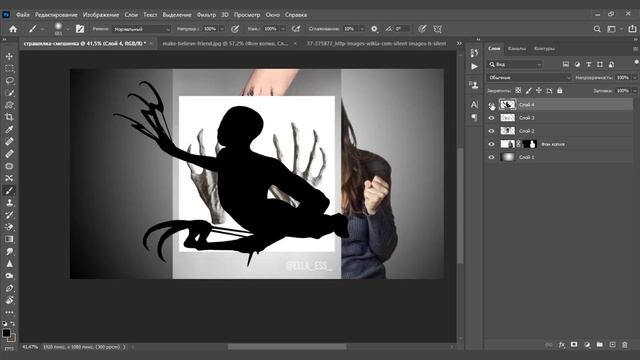Click Create new layer plus icon

click(612, 345)
